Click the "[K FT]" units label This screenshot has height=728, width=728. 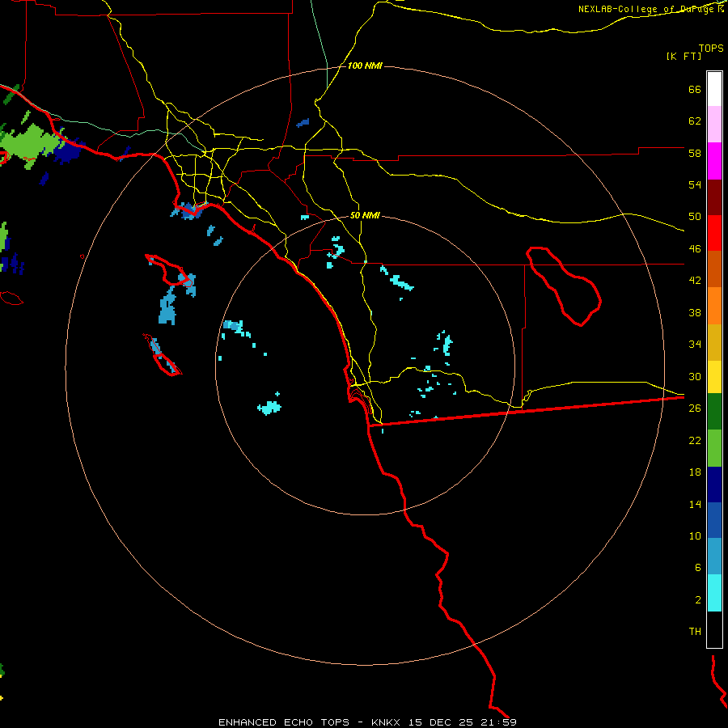pos(684,56)
